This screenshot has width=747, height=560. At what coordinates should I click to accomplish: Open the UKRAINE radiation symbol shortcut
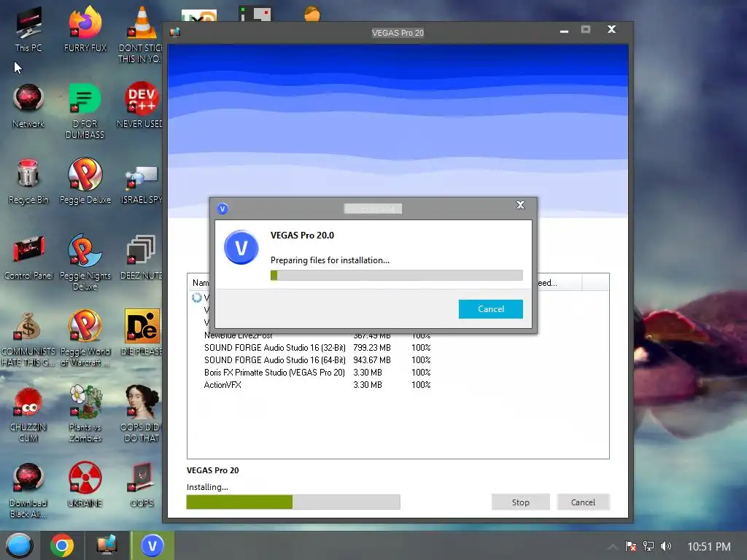click(85, 485)
